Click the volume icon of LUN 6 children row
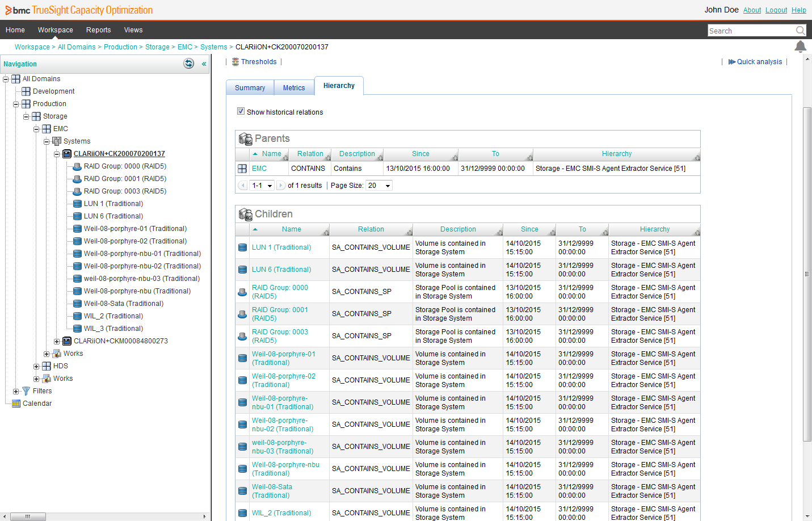The width and height of the screenshot is (812, 521). tap(242, 270)
